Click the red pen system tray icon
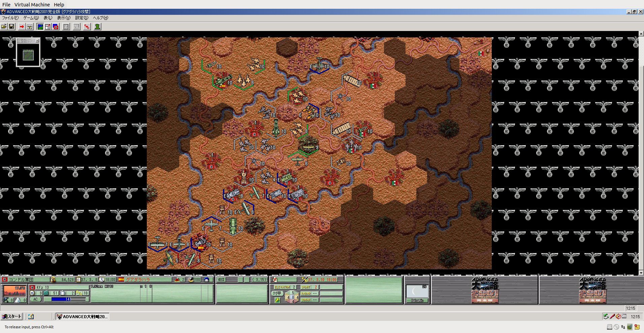 [x=612, y=316]
